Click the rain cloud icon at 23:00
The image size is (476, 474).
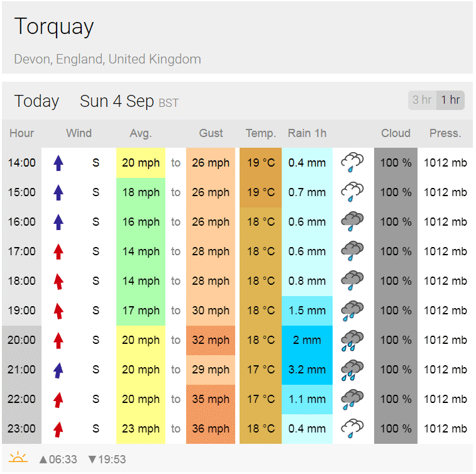coord(352,429)
